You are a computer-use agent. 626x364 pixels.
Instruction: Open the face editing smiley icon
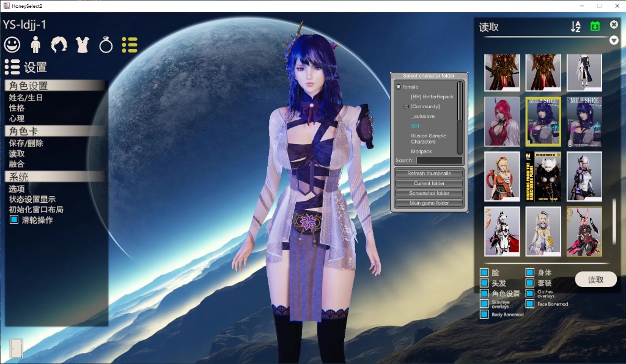12,45
